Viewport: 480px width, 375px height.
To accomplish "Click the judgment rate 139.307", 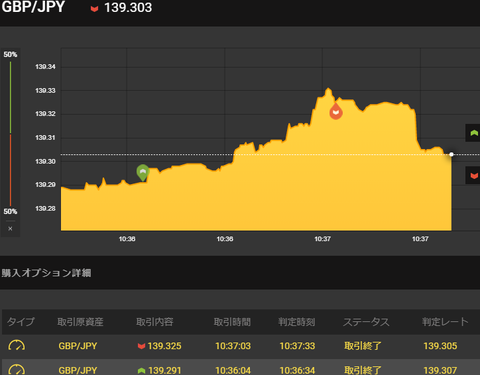I will click(x=440, y=370).
